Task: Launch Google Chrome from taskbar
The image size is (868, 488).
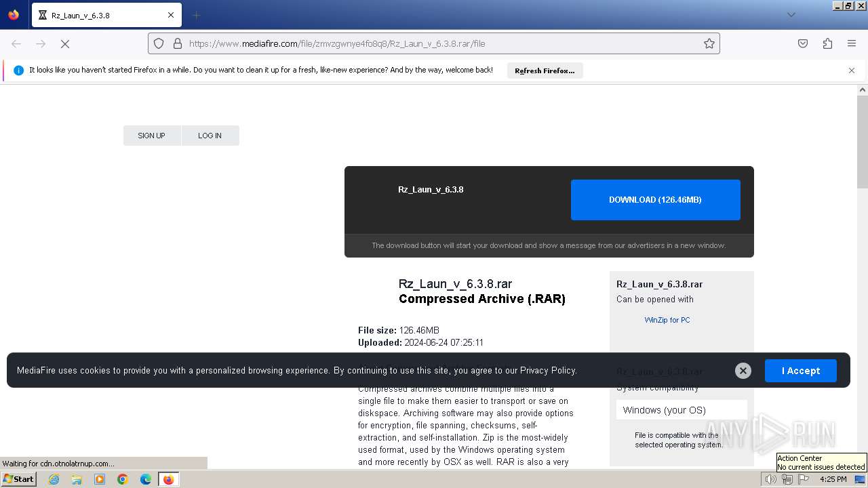Action: [x=123, y=479]
